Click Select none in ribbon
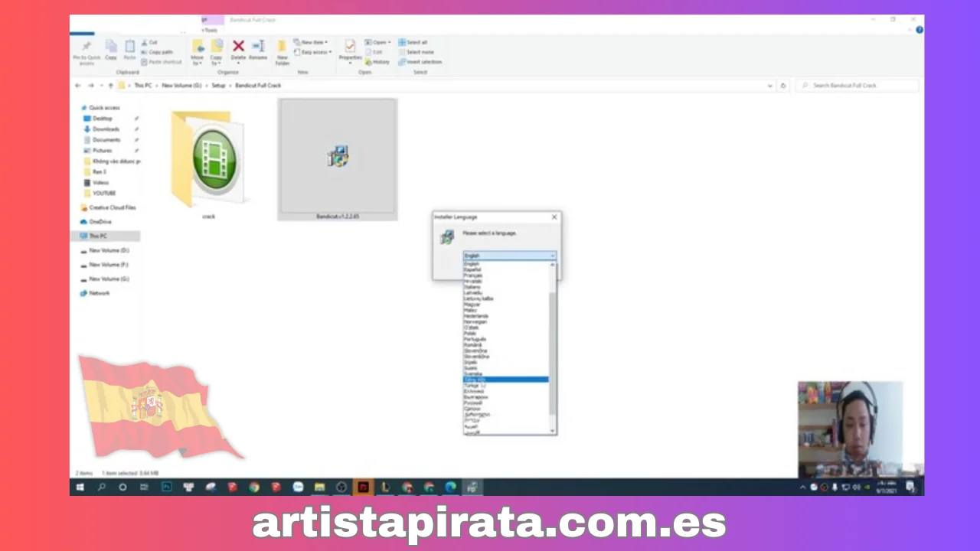Image resolution: width=980 pixels, height=551 pixels. (x=416, y=52)
